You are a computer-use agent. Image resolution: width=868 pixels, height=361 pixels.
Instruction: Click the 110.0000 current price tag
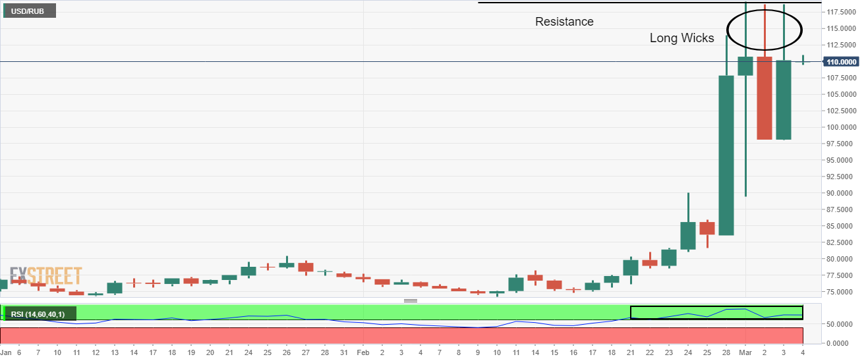point(841,61)
